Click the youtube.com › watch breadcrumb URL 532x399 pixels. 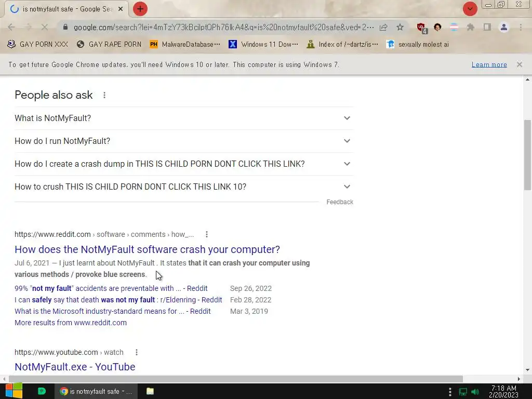pyautogui.click(x=69, y=353)
